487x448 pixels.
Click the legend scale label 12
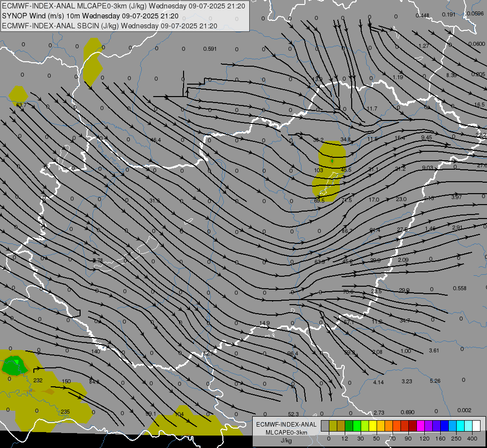click(x=345, y=439)
